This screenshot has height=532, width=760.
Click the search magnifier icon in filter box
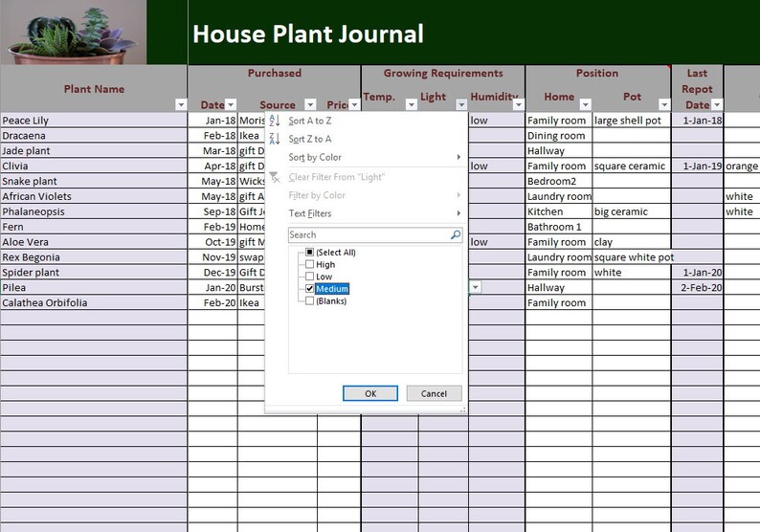[456, 235]
